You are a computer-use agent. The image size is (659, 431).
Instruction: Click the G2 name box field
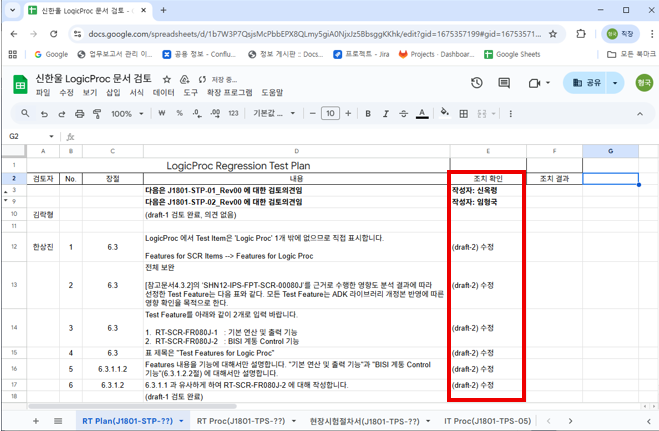pos(28,136)
